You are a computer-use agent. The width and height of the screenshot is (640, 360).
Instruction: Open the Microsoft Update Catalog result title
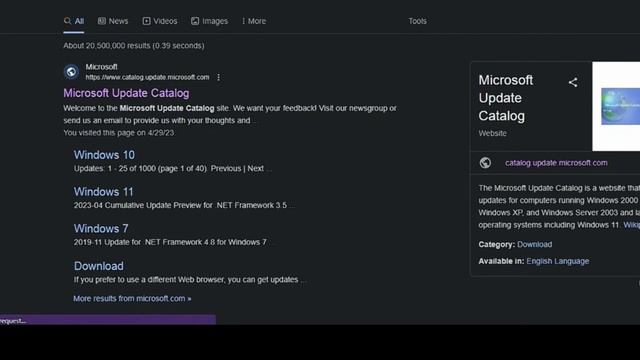(x=126, y=93)
